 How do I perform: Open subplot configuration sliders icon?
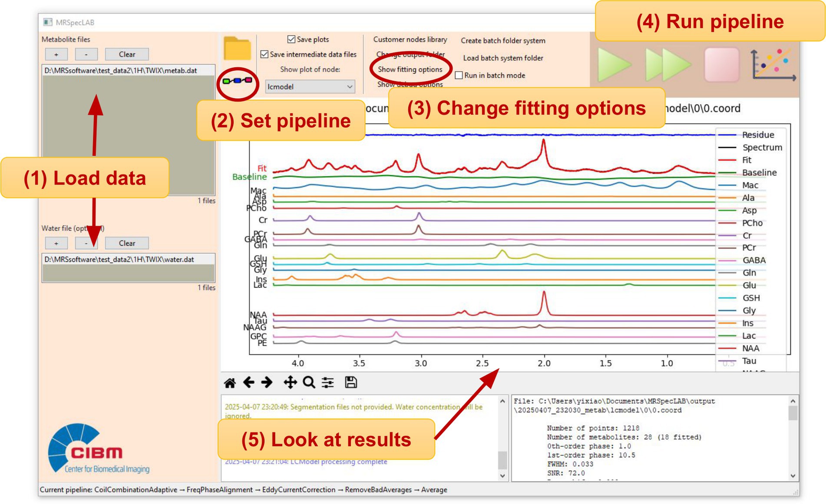(x=328, y=382)
